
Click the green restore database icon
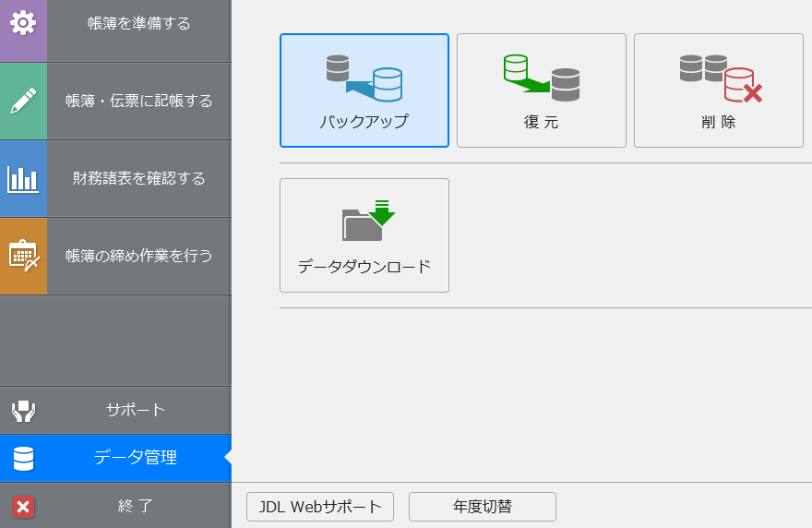pyautogui.click(x=541, y=78)
